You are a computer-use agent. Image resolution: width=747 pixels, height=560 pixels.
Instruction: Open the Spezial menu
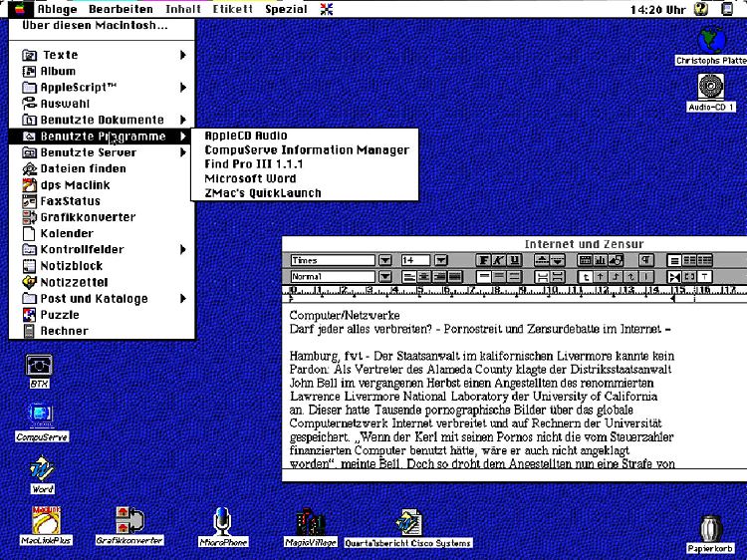point(286,9)
